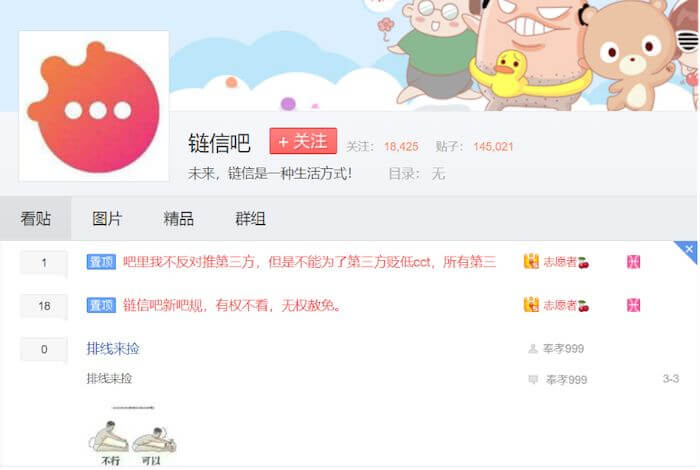700x470 pixels.
Task: Click the 置顶 badge on second post
Action: point(101,305)
